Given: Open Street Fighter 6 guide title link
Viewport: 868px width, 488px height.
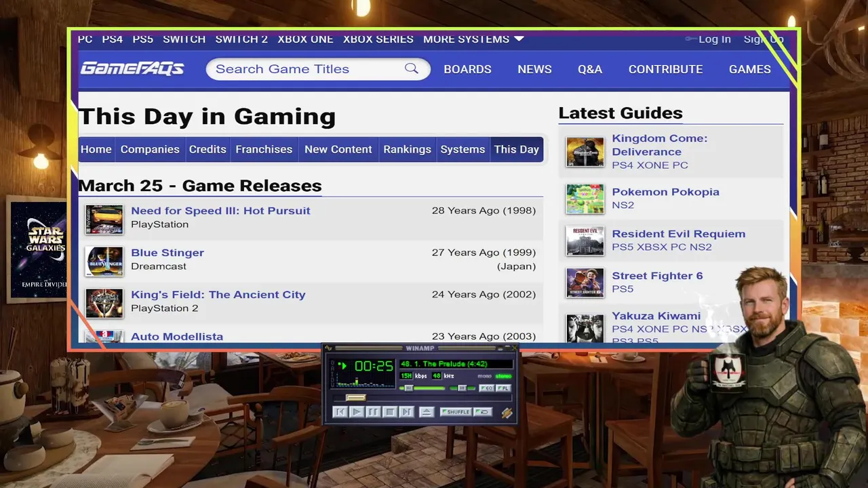Looking at the screenshot, I should coord(657,276).
